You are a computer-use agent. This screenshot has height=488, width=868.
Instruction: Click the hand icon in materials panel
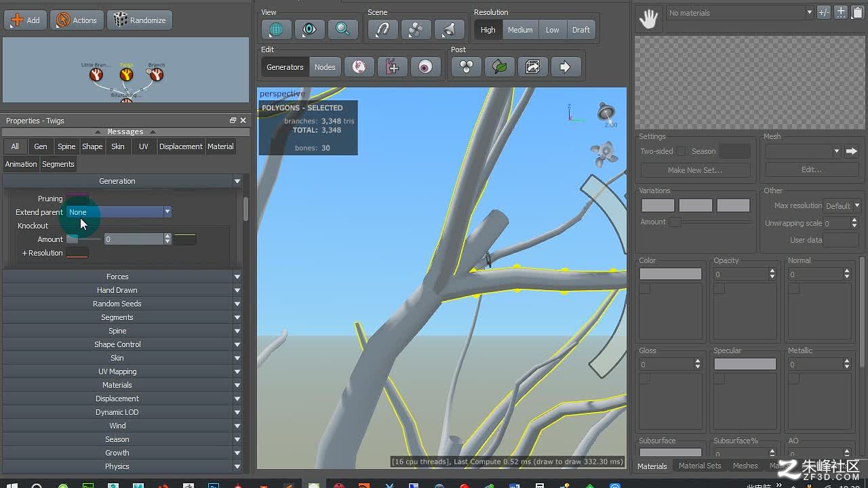(x=648, y=18)
